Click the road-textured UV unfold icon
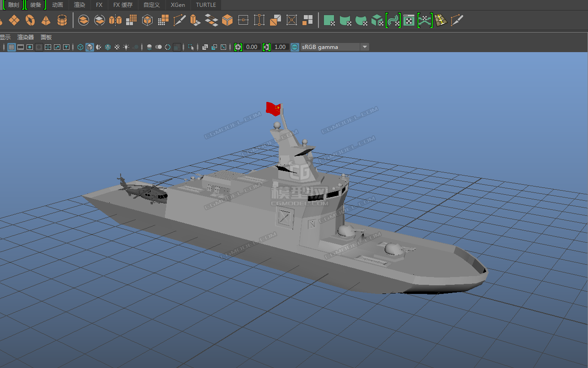588x368 pixels. click(x=440, y=20)
